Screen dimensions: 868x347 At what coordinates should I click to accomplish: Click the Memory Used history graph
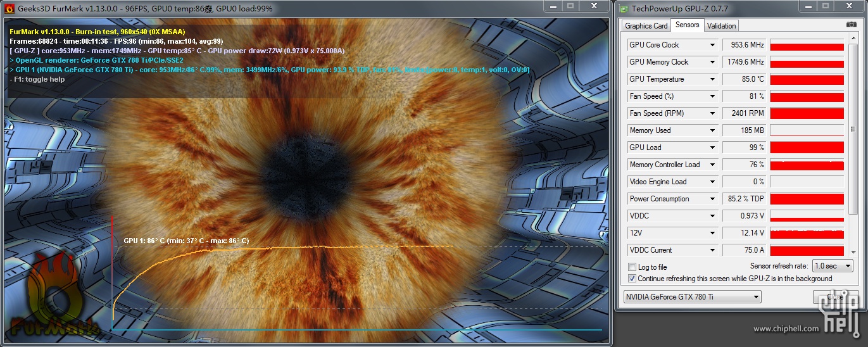807,130
